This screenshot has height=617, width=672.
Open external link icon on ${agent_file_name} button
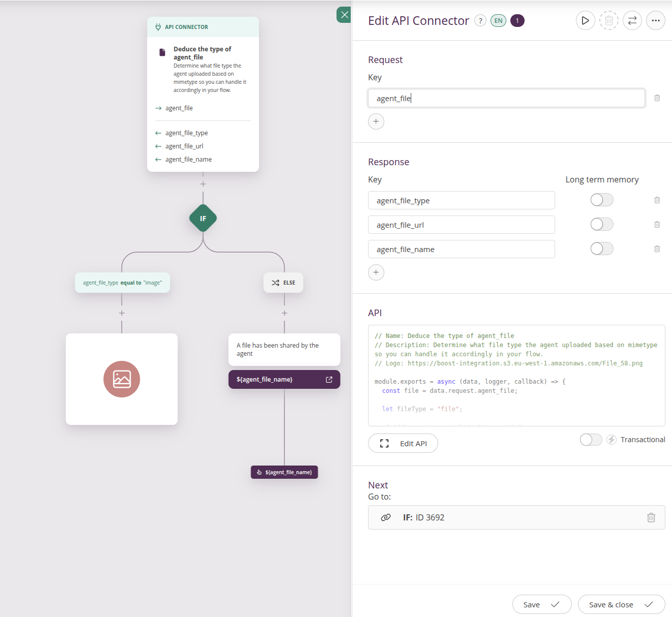[329, 380]
